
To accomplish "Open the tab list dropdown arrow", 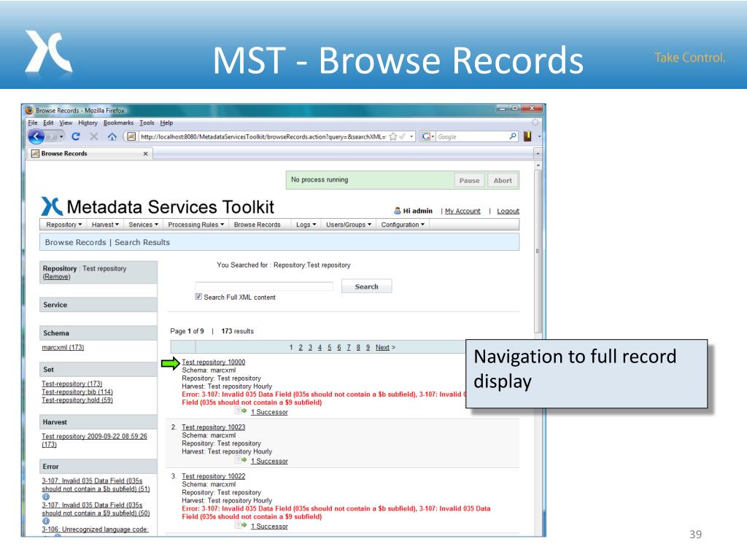I will [x=538, y=154].
